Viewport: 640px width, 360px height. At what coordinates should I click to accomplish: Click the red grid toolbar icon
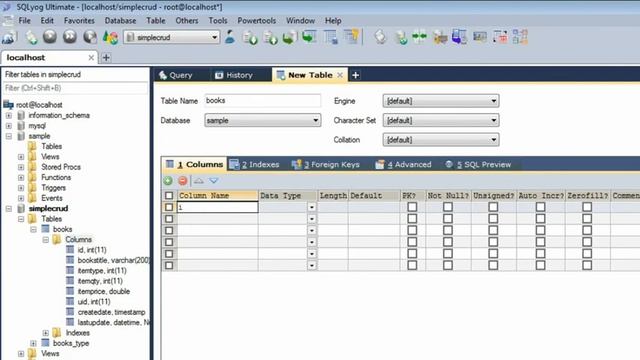click(x=500, y=37)
